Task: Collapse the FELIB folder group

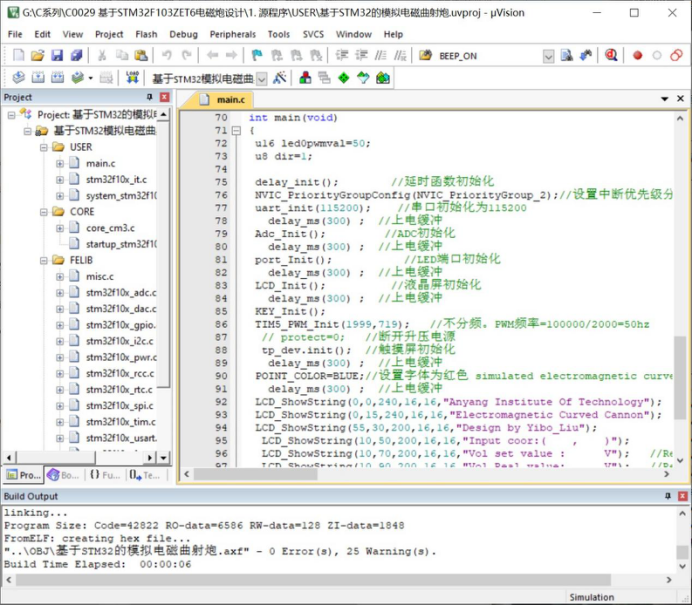Action: tap(44, 261)
